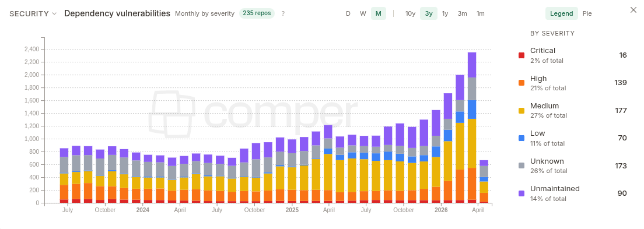Screen dimensions: 644x229
Task: Click the High count value 139
Action: click(621, 83)
